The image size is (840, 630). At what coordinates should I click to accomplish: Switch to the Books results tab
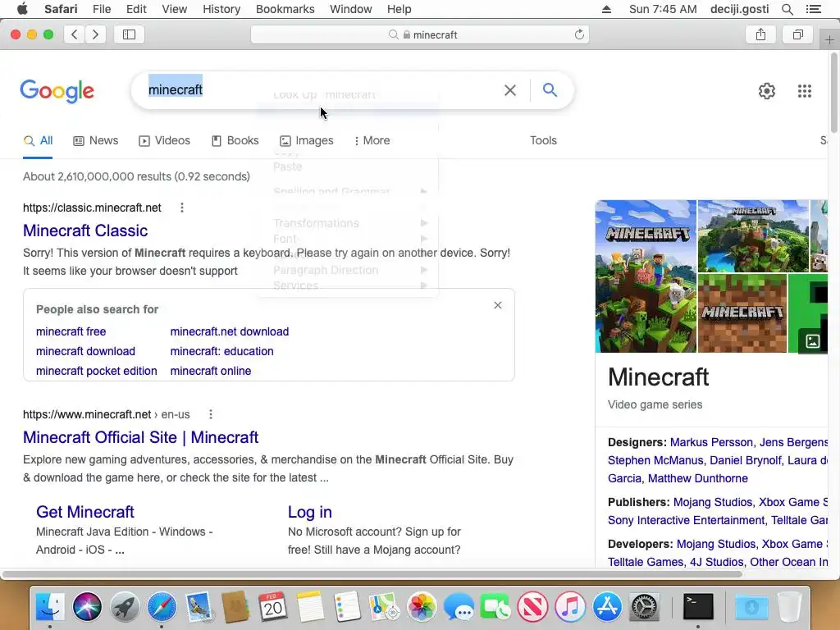[235, 140]
